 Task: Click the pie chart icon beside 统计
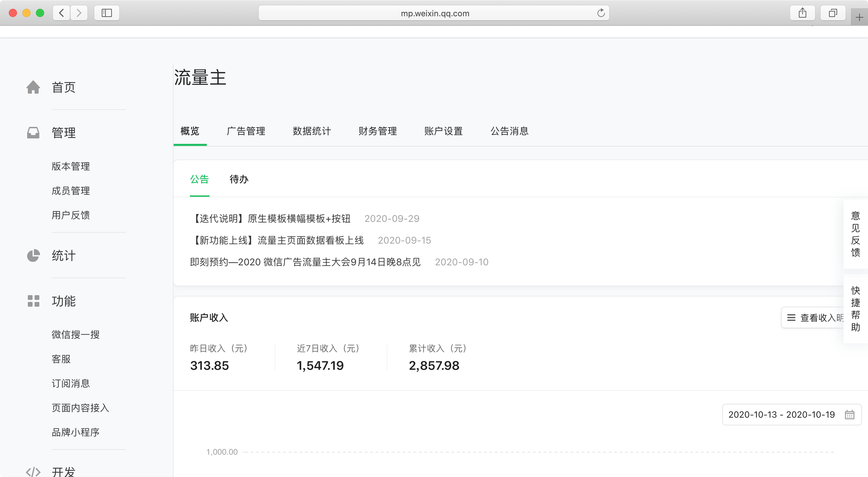coord(33,255)
